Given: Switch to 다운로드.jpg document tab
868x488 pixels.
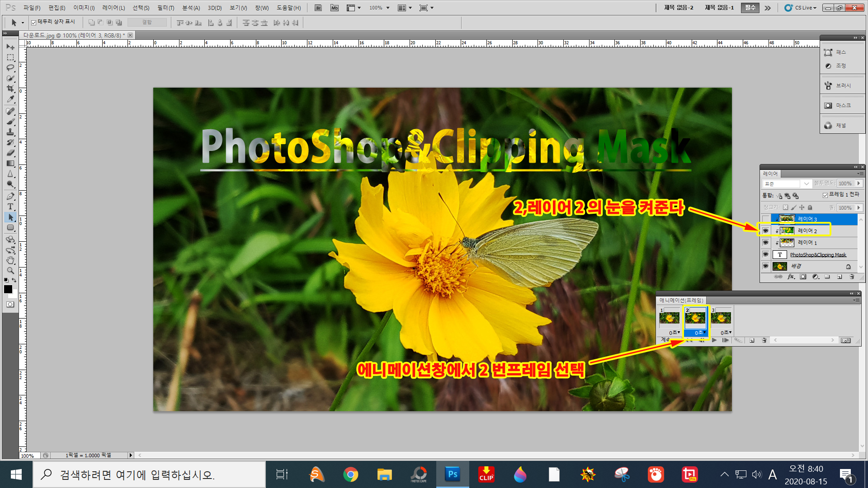Looking at the screenshot, I should pos(75,35).
